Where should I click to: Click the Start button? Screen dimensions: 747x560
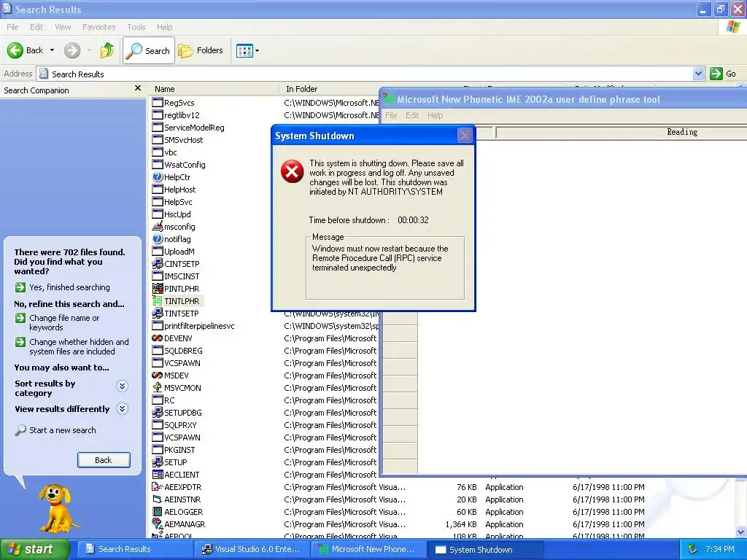click(35, 549)
